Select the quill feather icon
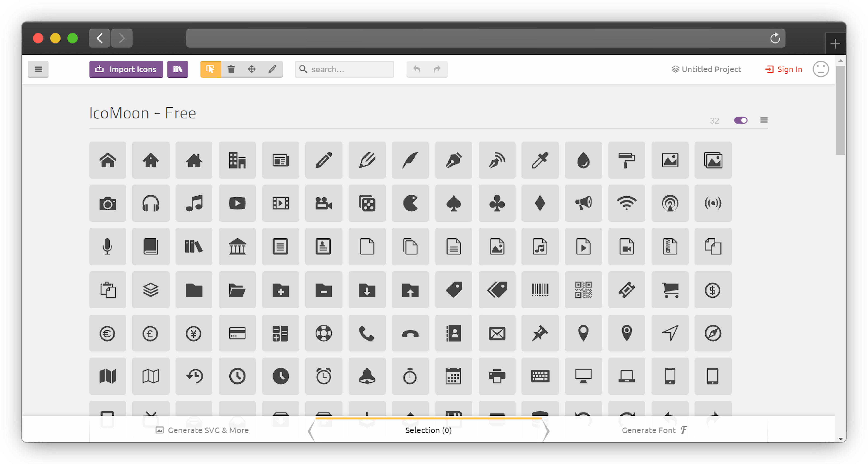868x464 pixels. click(x=410, y=160)
